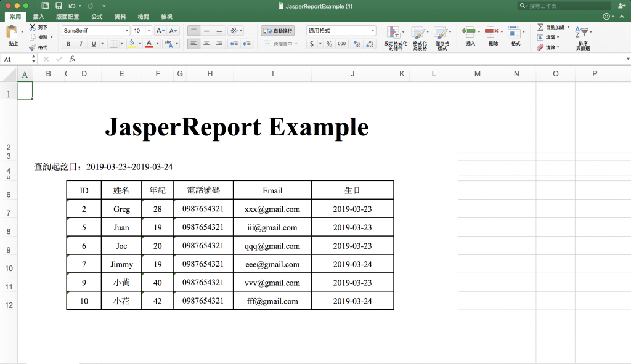The width and height of the screenshot is (631, 364).
Task: Toggle align text left
Action: click(x=193, y=44)
